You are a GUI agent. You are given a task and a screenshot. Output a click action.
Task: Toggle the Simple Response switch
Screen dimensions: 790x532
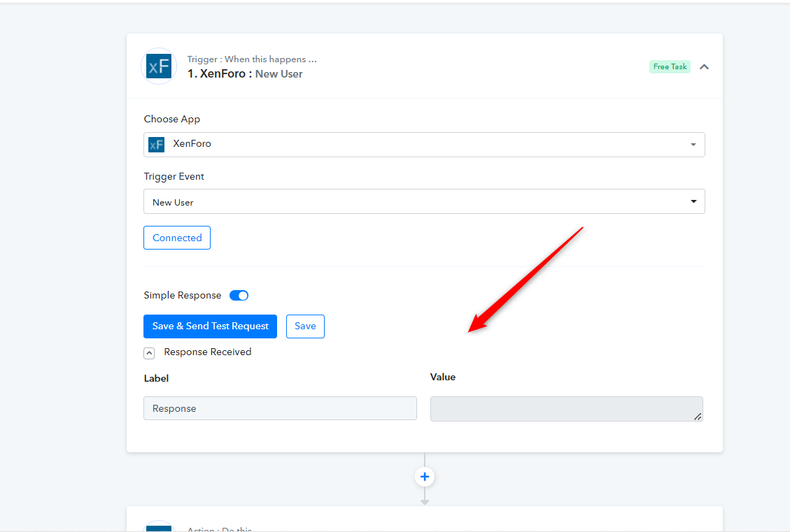(x=239, y=296)
